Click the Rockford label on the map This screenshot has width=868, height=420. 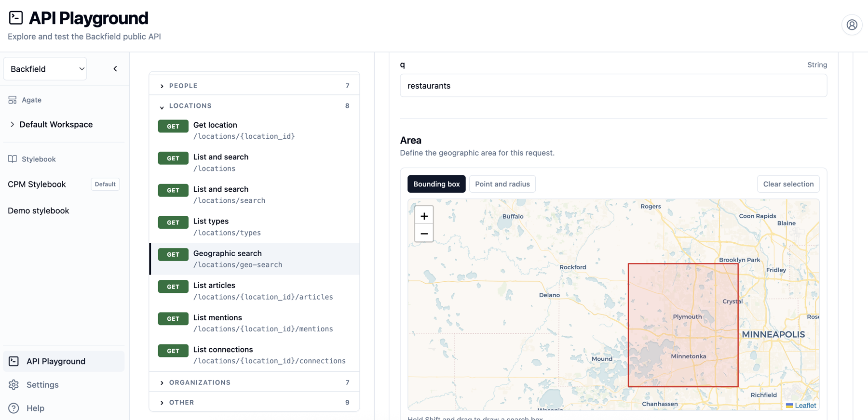pyautogui.click(x=573, y=267)
